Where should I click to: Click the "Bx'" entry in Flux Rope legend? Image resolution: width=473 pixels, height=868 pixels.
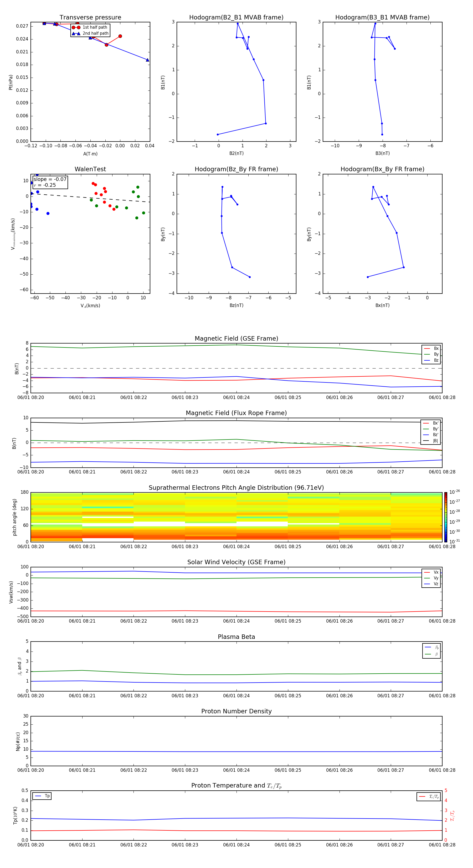(x=431, y=423)
